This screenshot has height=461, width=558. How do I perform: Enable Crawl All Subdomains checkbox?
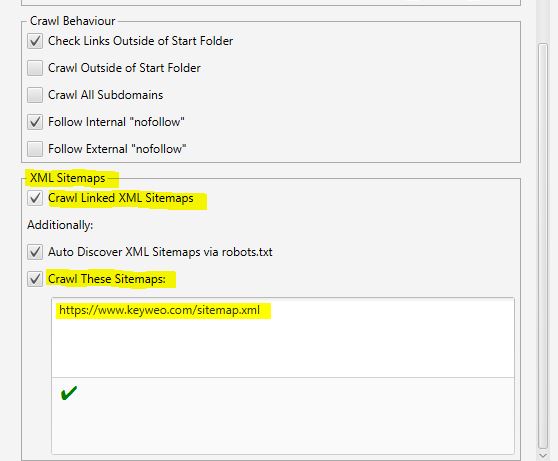35,95
